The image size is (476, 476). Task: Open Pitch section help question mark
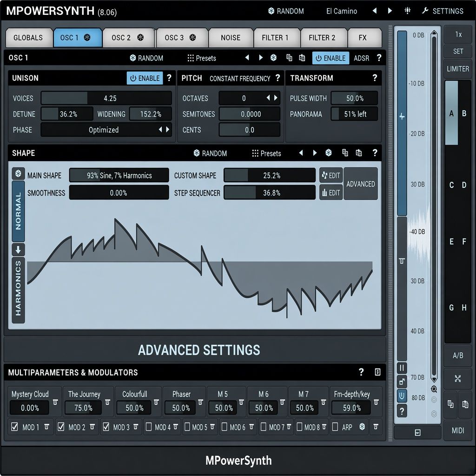278,78
